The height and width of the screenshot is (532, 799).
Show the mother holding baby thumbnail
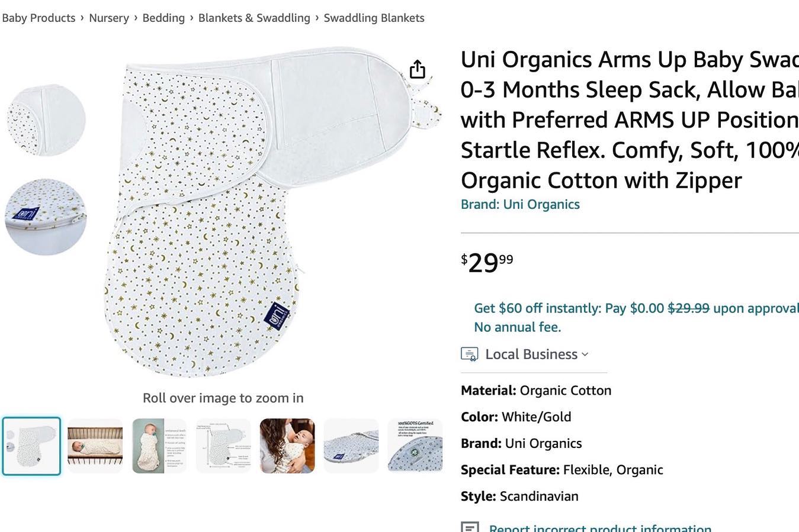(x=287, y=446)
